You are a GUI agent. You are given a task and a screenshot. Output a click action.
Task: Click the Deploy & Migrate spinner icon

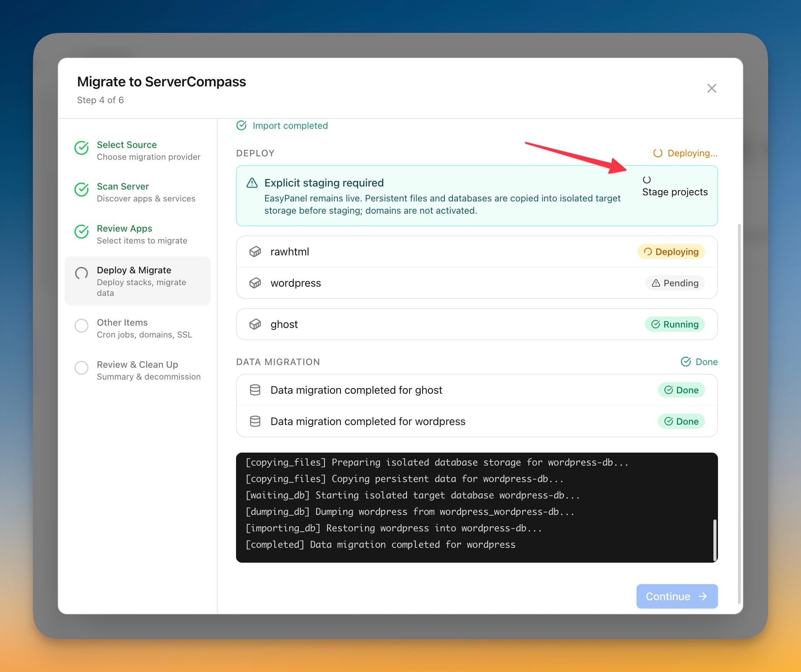[x=81, y=274]
